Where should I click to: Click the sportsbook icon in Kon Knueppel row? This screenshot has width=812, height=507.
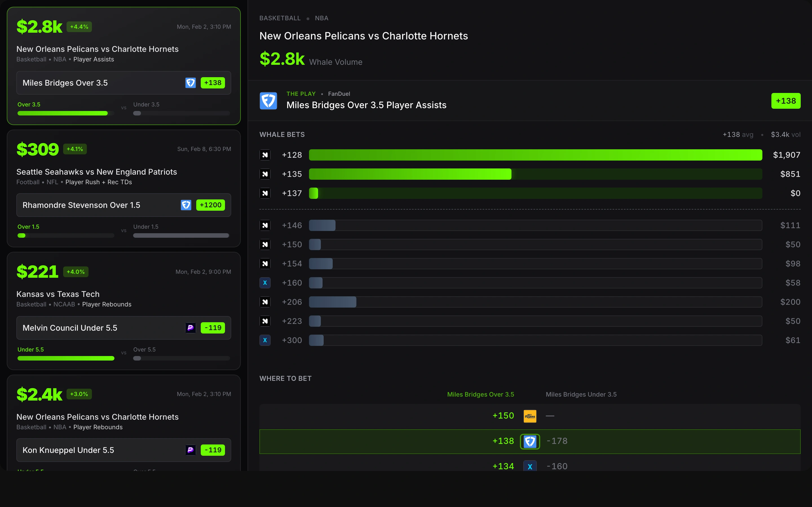(x=190, y=450)
